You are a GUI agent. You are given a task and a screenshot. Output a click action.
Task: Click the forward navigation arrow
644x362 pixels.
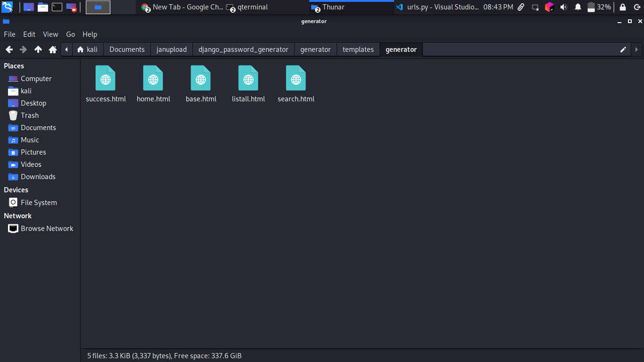pyautogui.click(x=23, y=49)
